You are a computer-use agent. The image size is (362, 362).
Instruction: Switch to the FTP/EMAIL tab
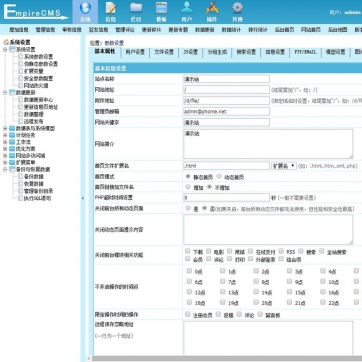305,52
